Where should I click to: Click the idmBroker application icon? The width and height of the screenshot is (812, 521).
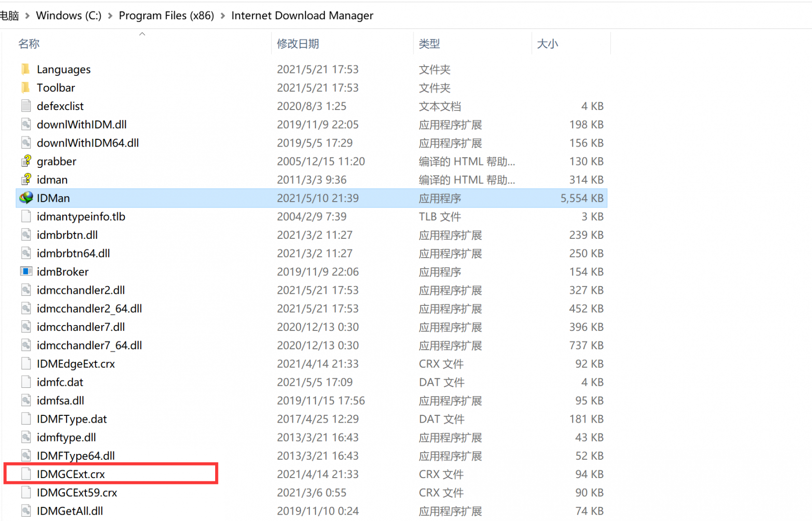point(26,272)
